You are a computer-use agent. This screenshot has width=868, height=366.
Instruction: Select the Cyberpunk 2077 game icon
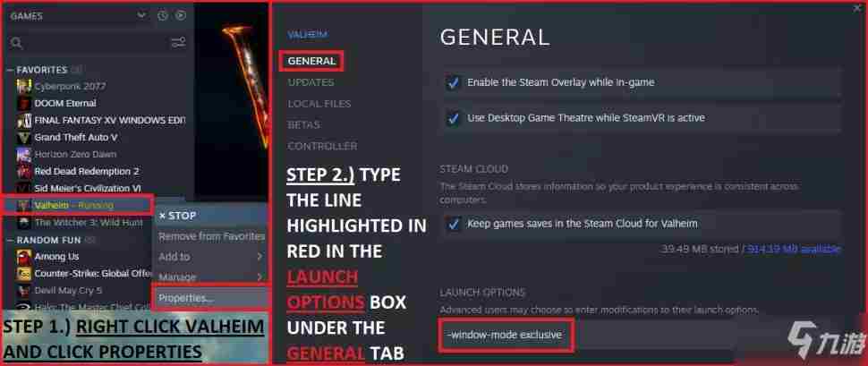pos(24,87)
